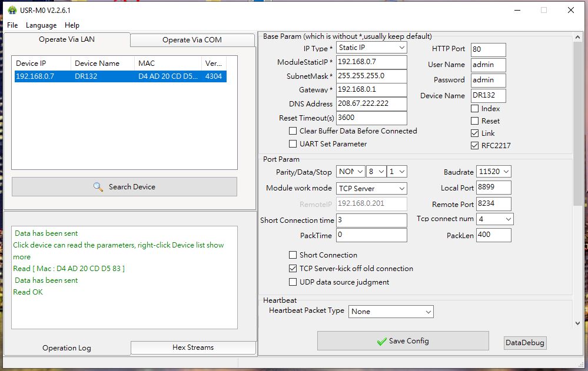Click the Local Port input field
Viewport: 588px width, 371px height.
[x=493, y=188]
